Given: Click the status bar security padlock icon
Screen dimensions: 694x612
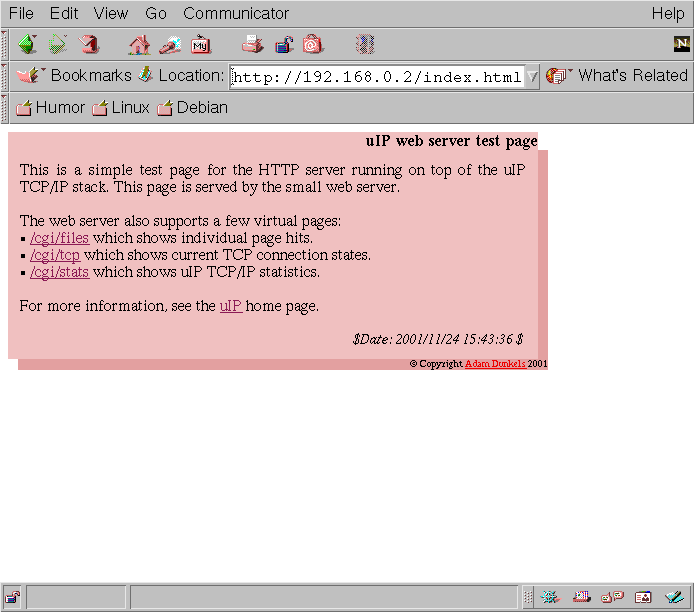Looking at the screenshot, I should [x=12, y=597].
